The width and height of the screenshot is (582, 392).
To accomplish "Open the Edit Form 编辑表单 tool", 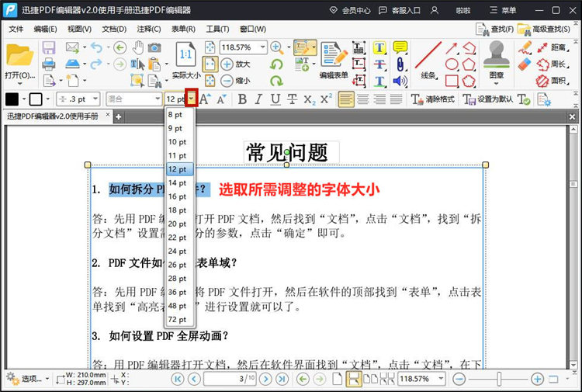I will (x=334, y=60).
